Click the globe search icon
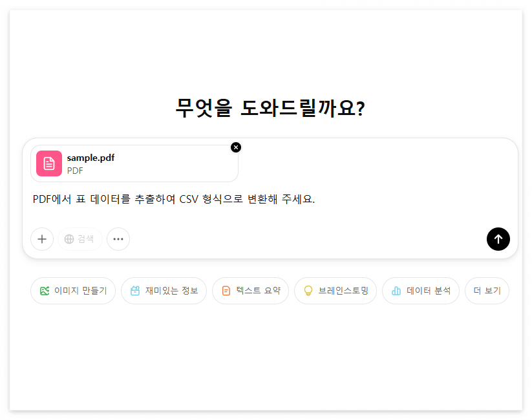Viewport: 532px width, 420px height. click(x=70, y=239)
